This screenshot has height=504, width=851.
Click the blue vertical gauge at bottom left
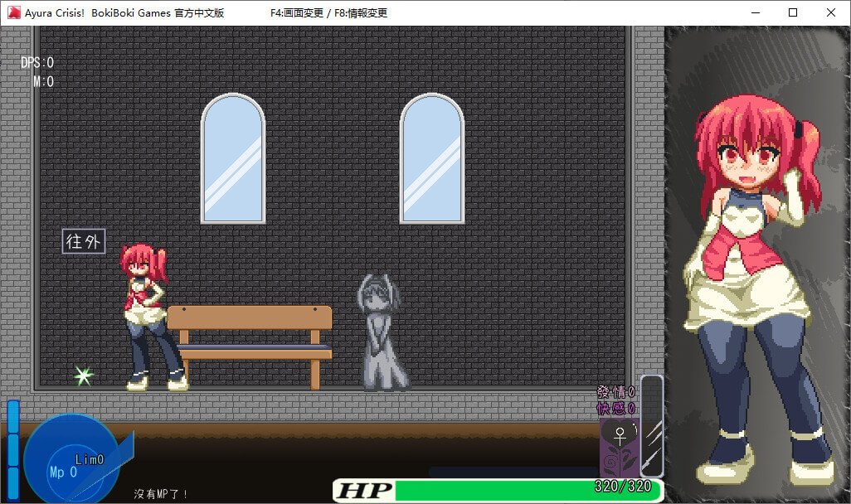(x=12, y=448)
